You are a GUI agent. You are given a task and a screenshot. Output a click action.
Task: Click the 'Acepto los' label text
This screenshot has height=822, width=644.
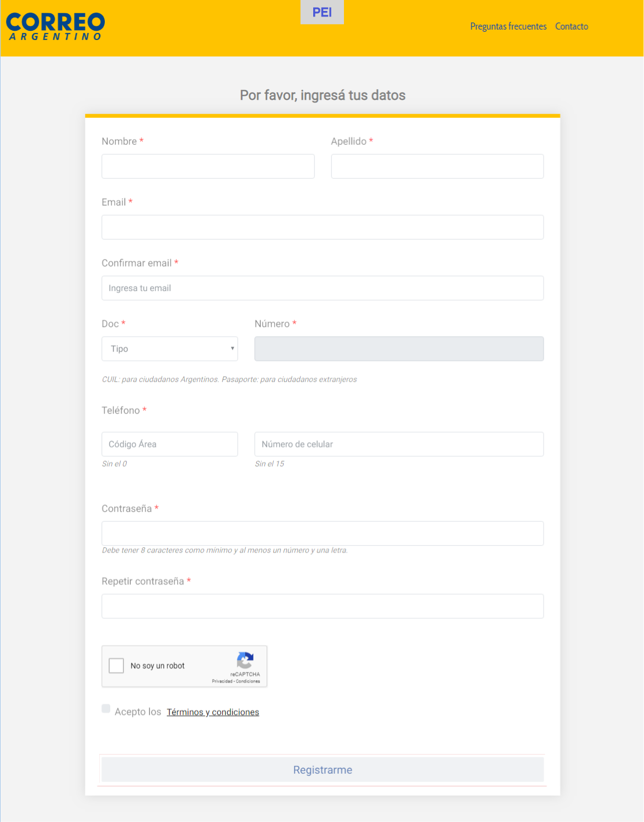coord(138,712)
